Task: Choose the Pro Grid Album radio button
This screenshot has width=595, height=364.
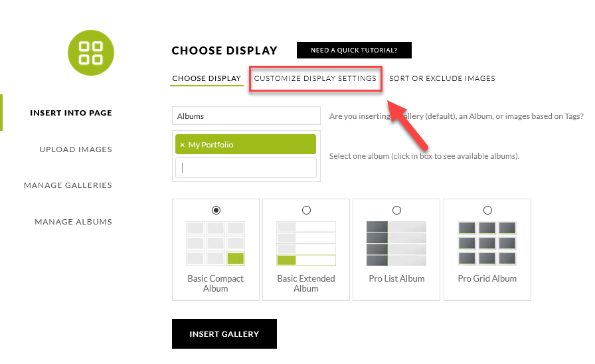Action: (x=487, y=211)
